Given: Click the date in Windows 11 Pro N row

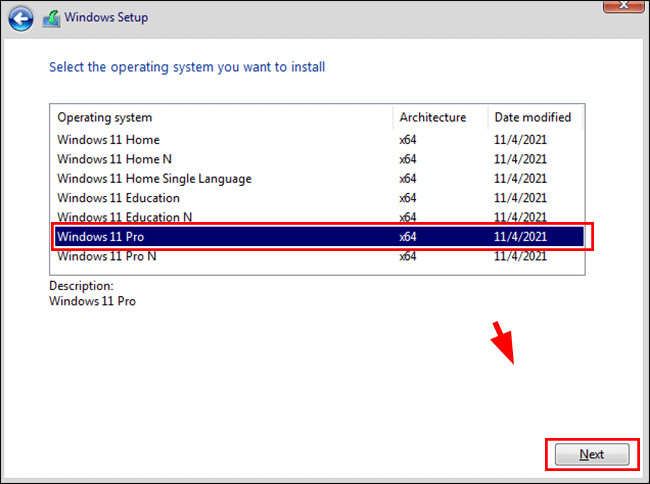Looking at the screenshot, I should click(520, 256).
